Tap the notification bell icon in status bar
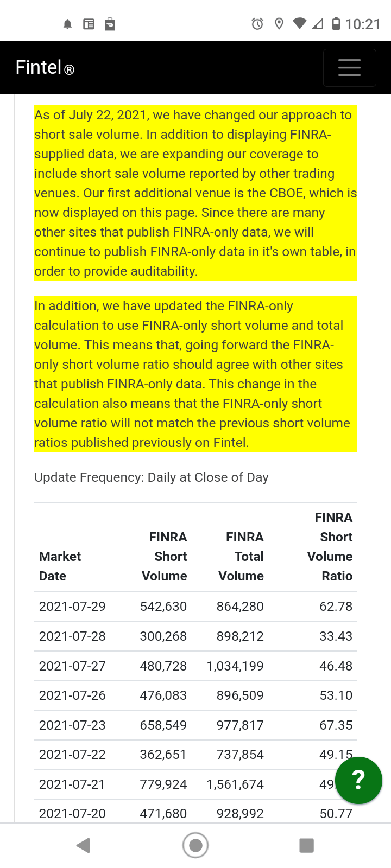The height and width of the screenshot is (868, 391). coord(67,24)
